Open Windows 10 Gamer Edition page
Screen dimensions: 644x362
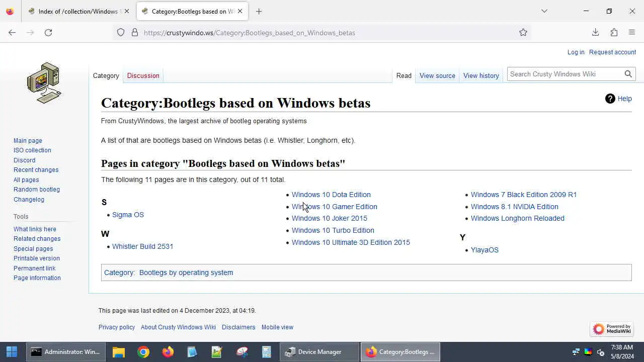(334, 207)
